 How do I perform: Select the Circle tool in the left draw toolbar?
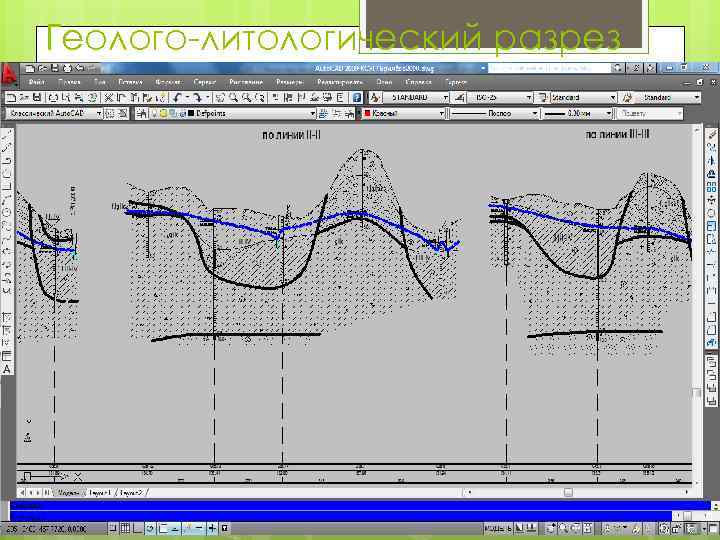point(7,212)
